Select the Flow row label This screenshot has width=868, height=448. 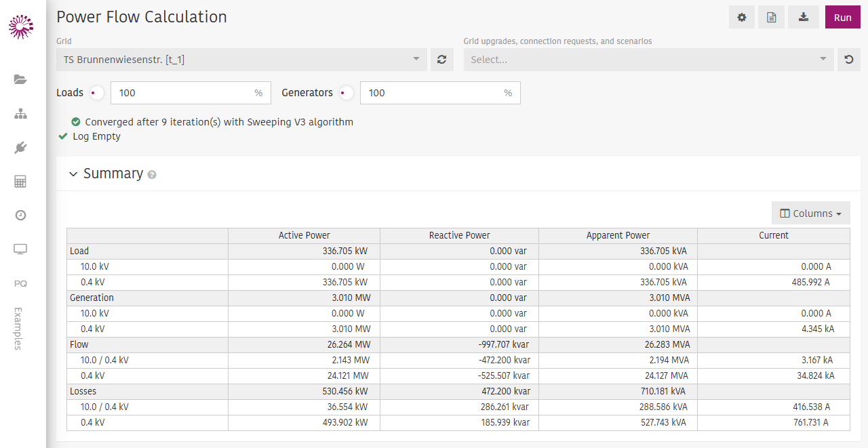[x=79, y=344]
